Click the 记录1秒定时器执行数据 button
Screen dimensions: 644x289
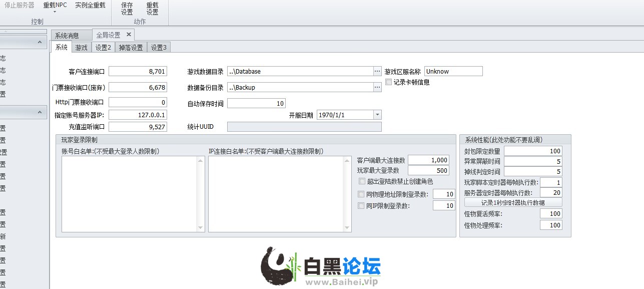(x=513, y=203)
